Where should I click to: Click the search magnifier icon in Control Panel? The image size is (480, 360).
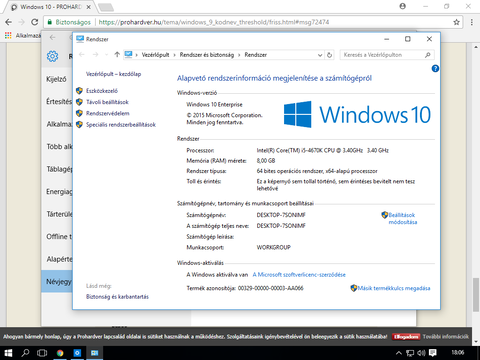click(428, 55)
